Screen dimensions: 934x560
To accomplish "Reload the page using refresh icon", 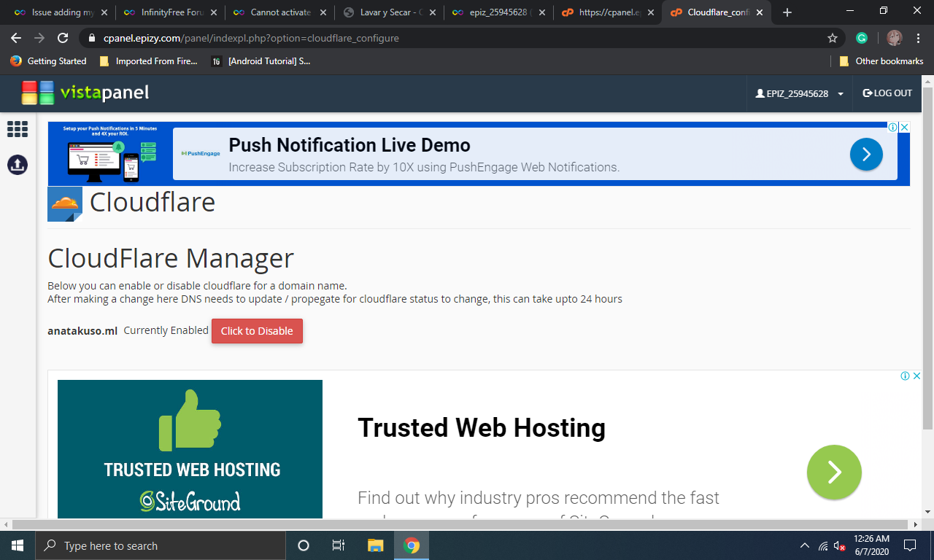I will [63, 38].
